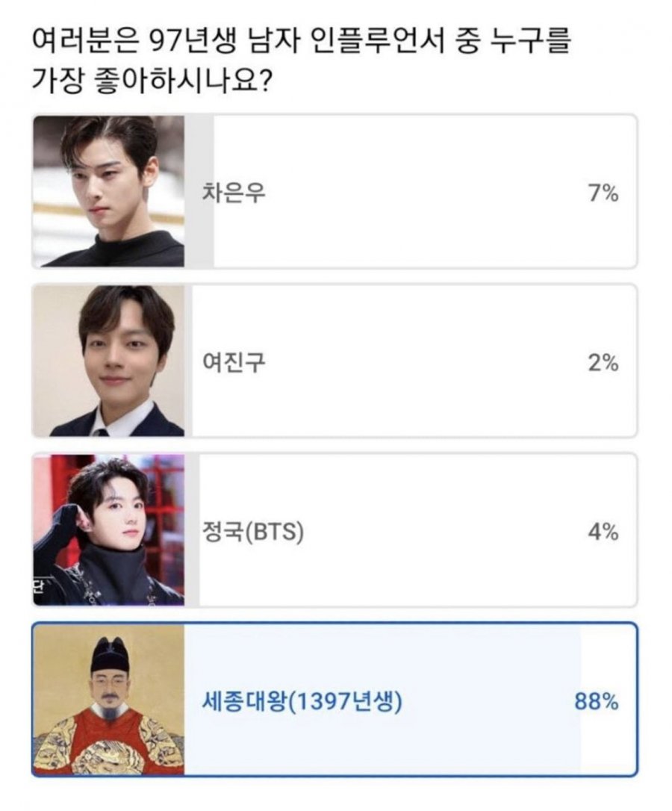Open the photo thumbnail beside 여진구
The width and height of the screenshot is (672, 811).
tap(108, 361)
